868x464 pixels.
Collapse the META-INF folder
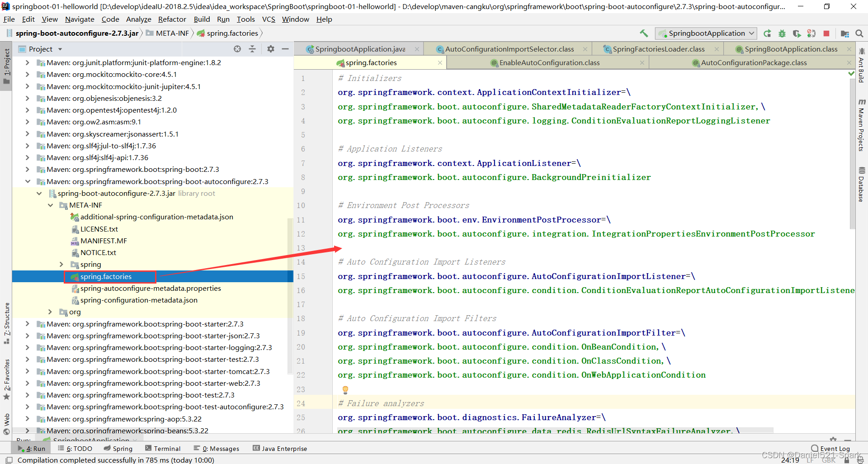pos(50,205)
